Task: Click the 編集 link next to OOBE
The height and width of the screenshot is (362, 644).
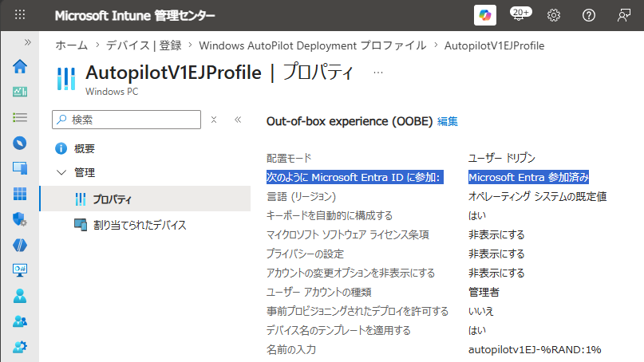Action: coord(447,121)
